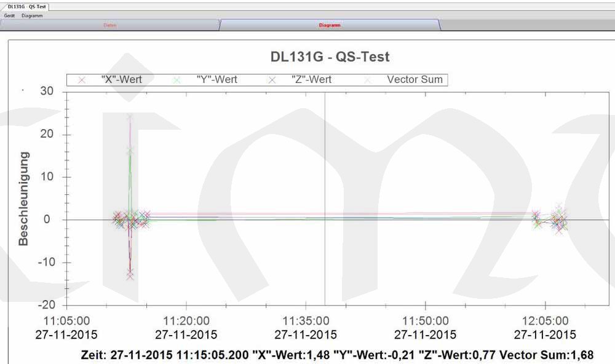Toggle the "Y"-Wert series legend label
The image size is (615, 364).
216,80
